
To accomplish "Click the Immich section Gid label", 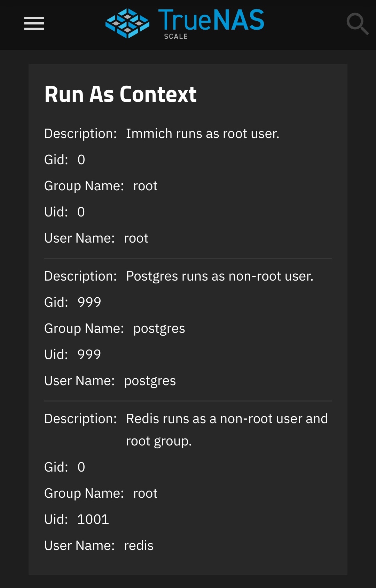I will (56, 160).
